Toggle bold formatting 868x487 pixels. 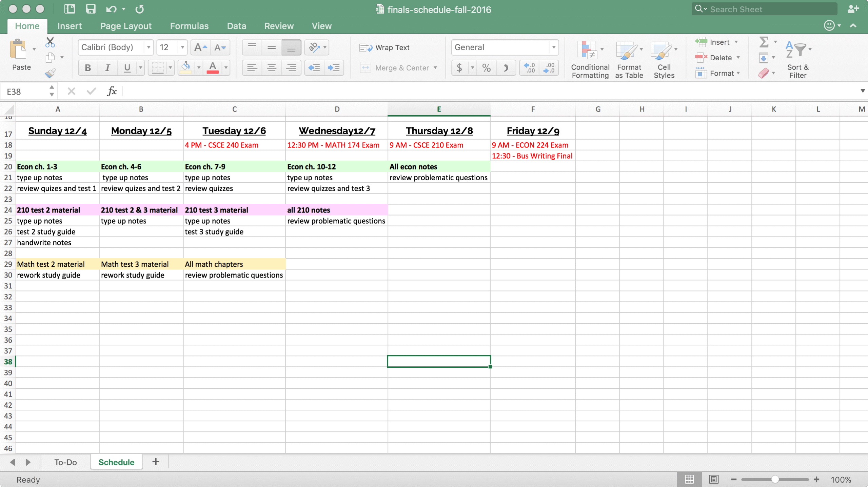click(87, 67)
